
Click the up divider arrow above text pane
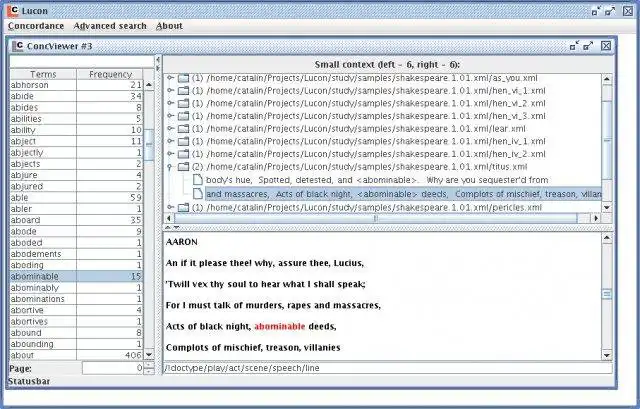point(168,227)
